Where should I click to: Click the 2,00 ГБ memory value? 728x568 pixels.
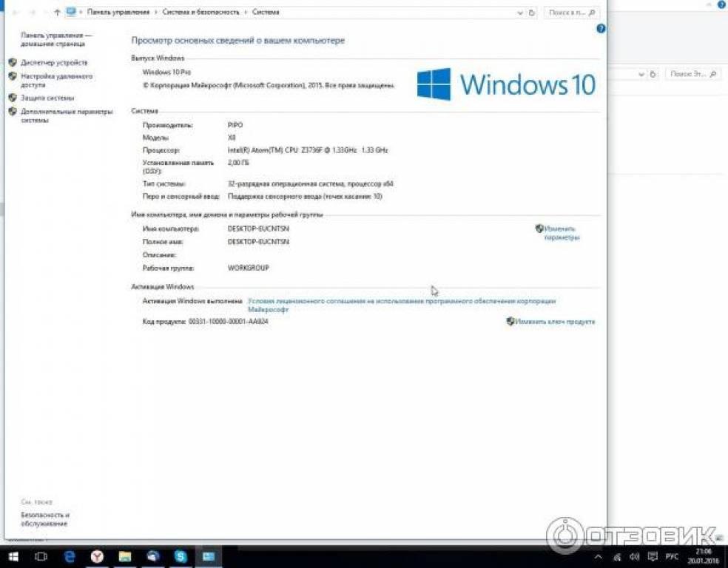pyautogui.click(x=238, y=163)
